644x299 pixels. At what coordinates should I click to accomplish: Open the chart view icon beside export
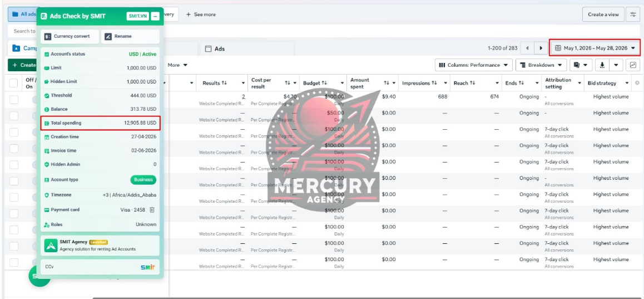[633, 65]
